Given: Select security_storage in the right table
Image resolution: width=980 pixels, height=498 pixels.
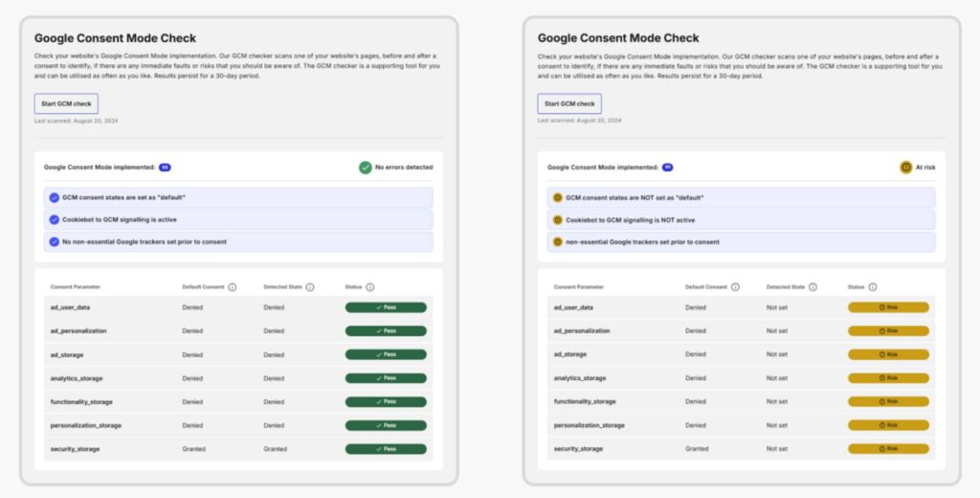Looking at the screenshot, I should coord(578,448).
